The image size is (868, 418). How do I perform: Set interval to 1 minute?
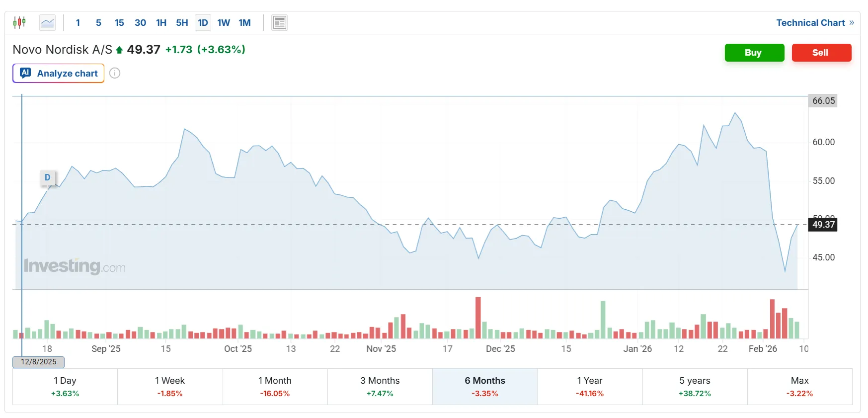[78, 22]
